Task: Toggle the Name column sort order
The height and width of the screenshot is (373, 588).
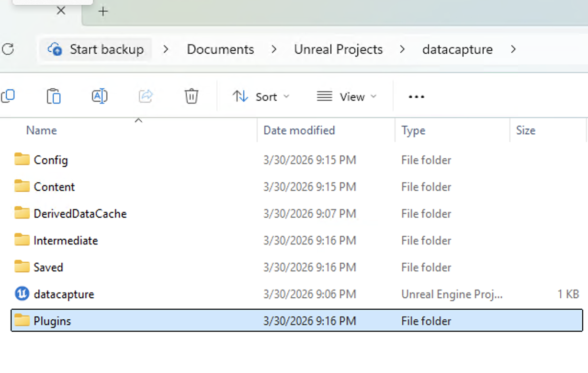Action: [41, 130]
